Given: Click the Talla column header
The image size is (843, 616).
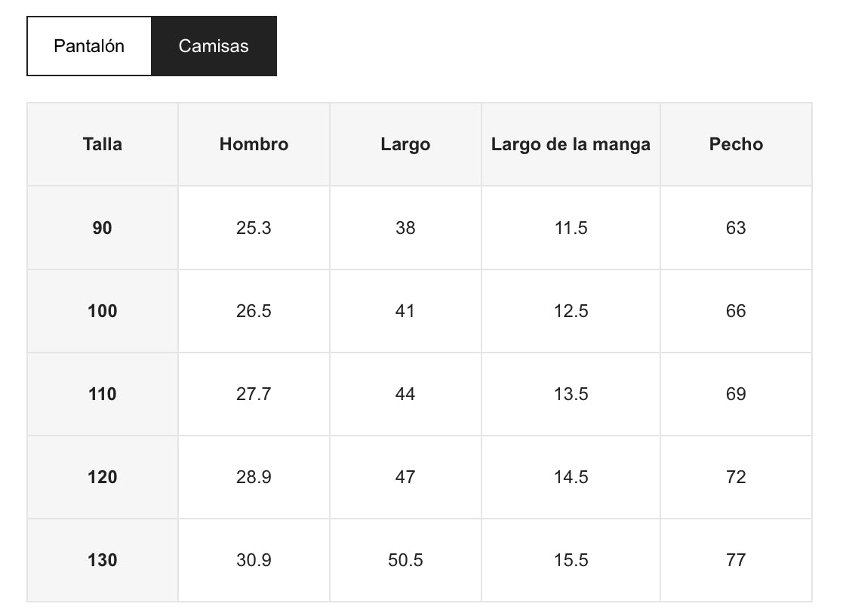Looking at the screenshot, I should click(103, 144).
